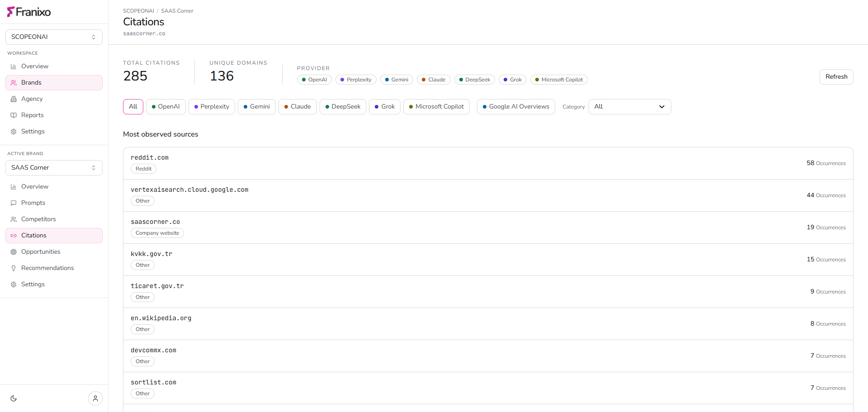Click workspace Settings gear icon

point(14,132)
